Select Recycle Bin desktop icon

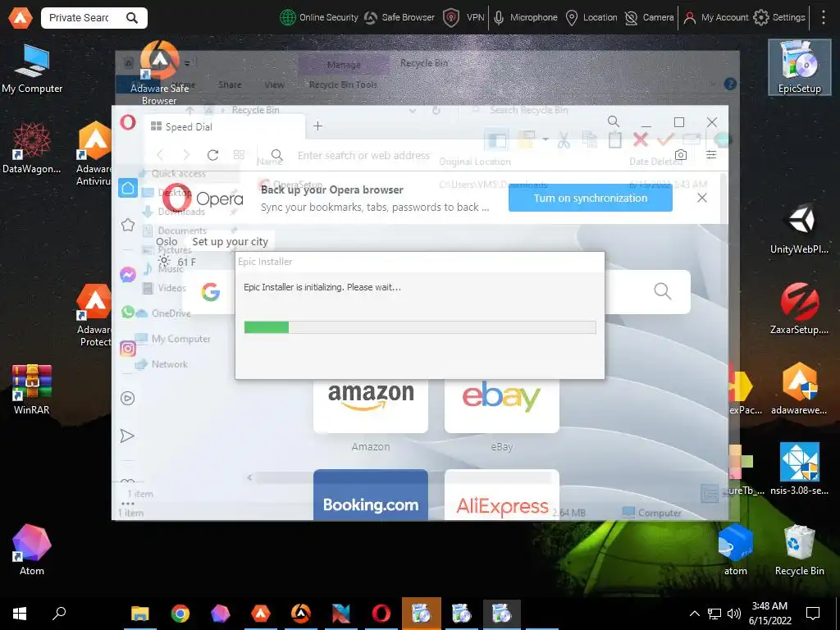(799, 550)
